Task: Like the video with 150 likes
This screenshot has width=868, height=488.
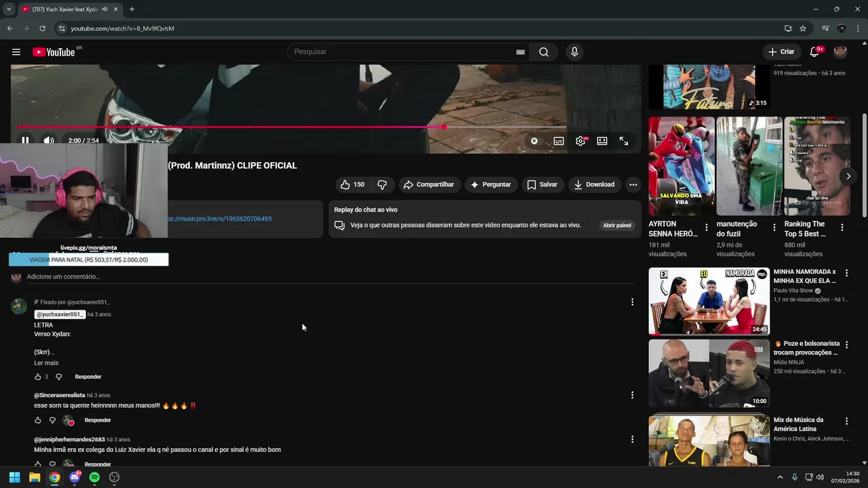Action: [x=353, y=184]
